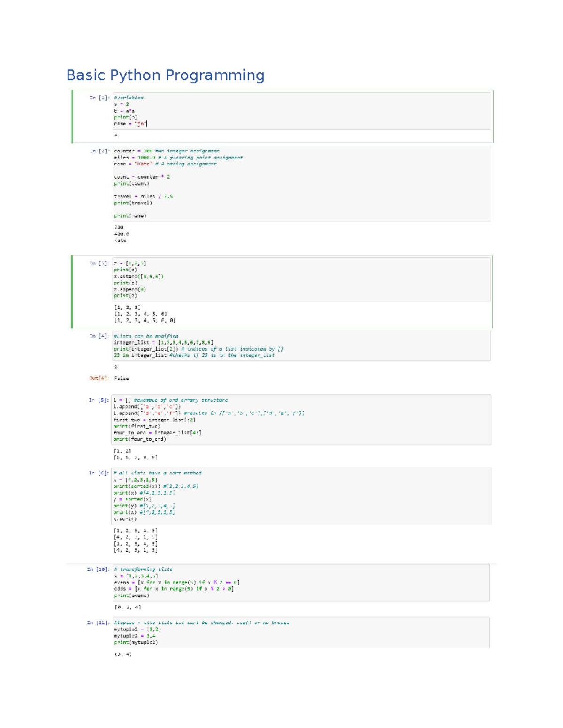Click the '[1, 2, 3, 4, 5, 6, 0]' output

click(145, 321)
